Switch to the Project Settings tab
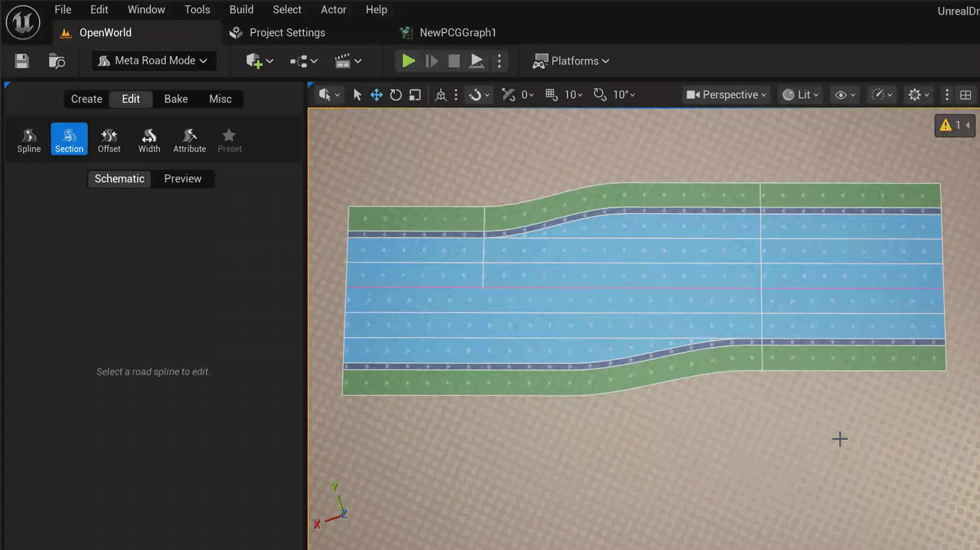The image size is (980, 550). [x=278, y=33]
